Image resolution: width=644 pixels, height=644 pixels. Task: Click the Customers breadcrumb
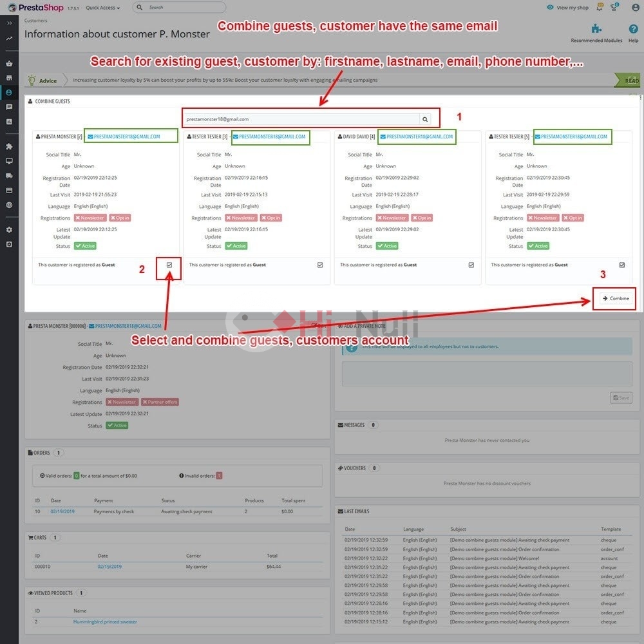(35, 21)
